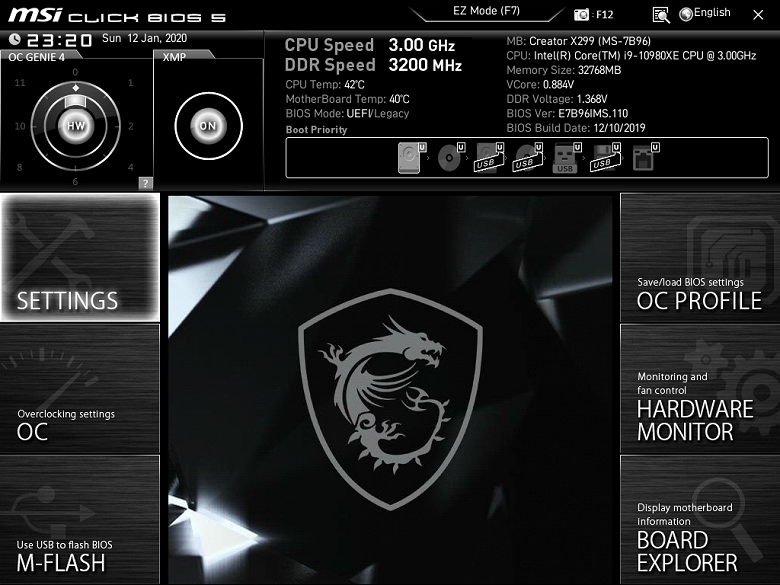Select the USB key boot device icon

pyautogui.click(x=567, y=158)
